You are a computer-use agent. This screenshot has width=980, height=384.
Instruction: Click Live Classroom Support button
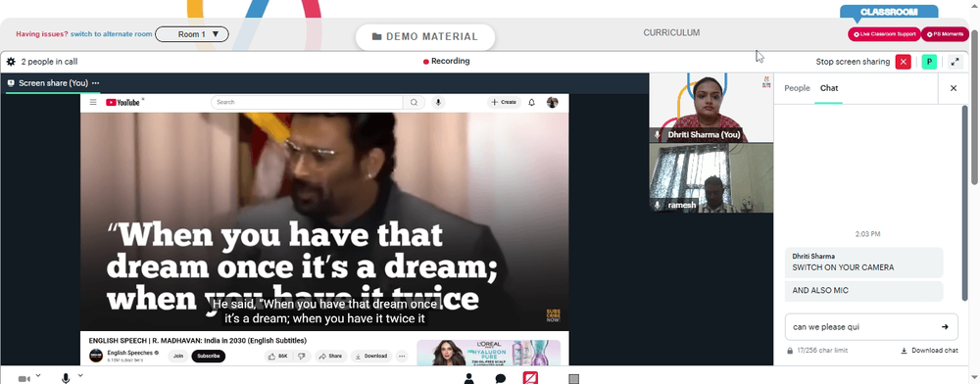[884, 34]
